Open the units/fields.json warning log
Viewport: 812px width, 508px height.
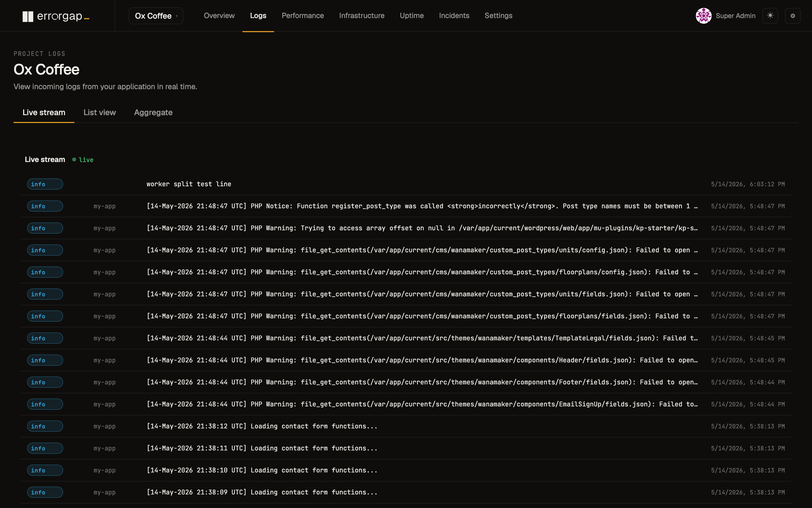[x=422, y=294]
